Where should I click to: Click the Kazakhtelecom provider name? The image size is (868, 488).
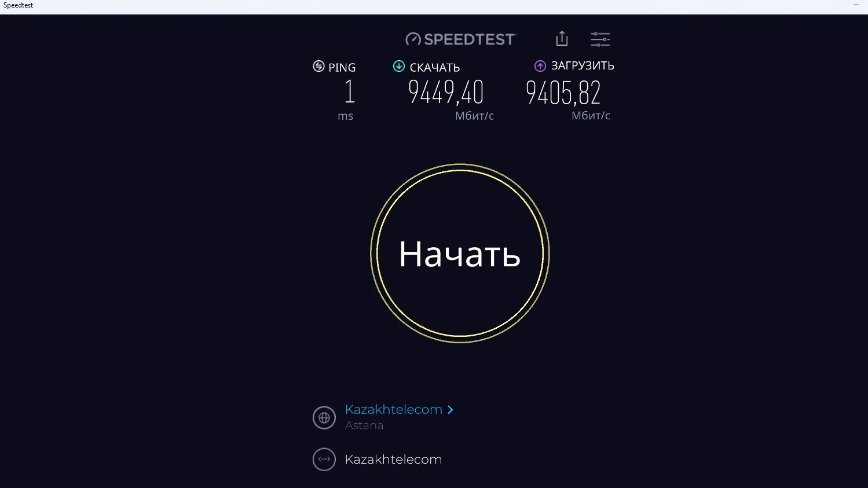(x=393, y=459)
